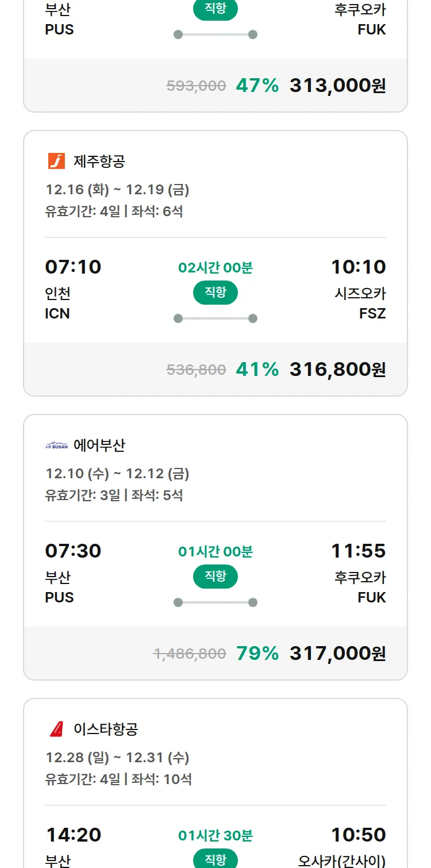Click 직항 badge on Air Busan 07:30 flight
The image size is (431, 868).
click(215, 577)
